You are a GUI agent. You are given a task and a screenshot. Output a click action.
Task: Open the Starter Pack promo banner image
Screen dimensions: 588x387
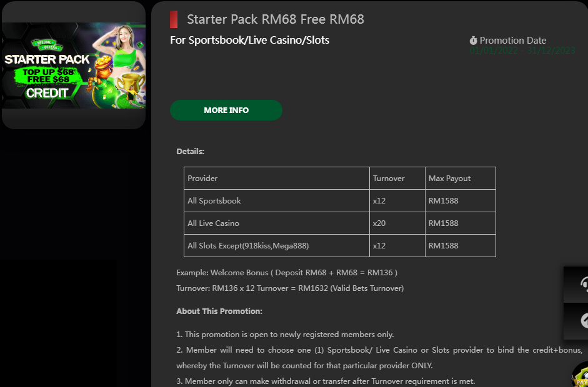(x=74, y=66)
